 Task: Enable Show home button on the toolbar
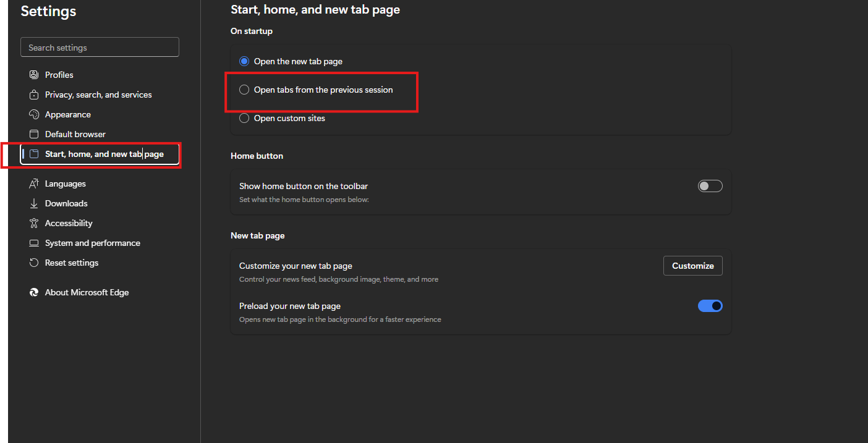pos(710,186)
